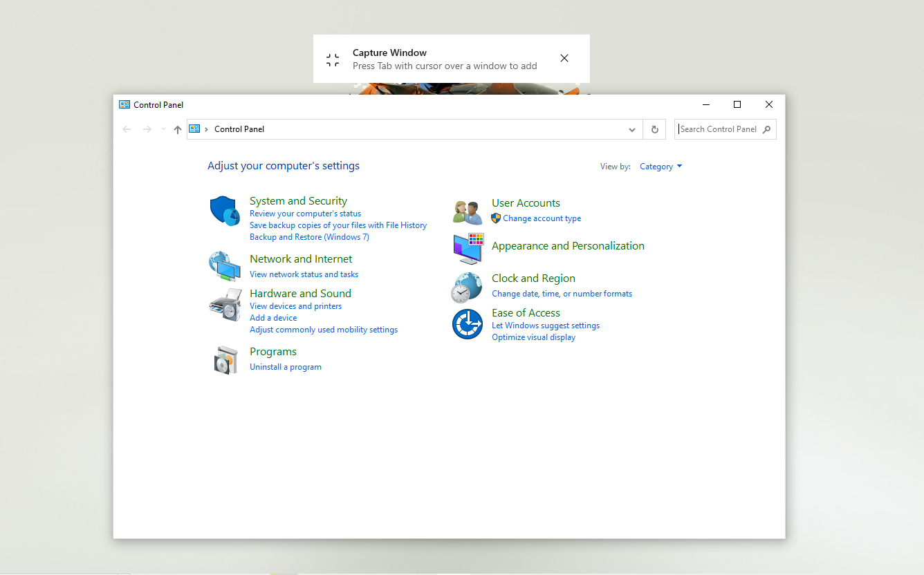Screen dimensions: 924x575
Task: Open the Programs disc box icon
Action: point(225,360)
